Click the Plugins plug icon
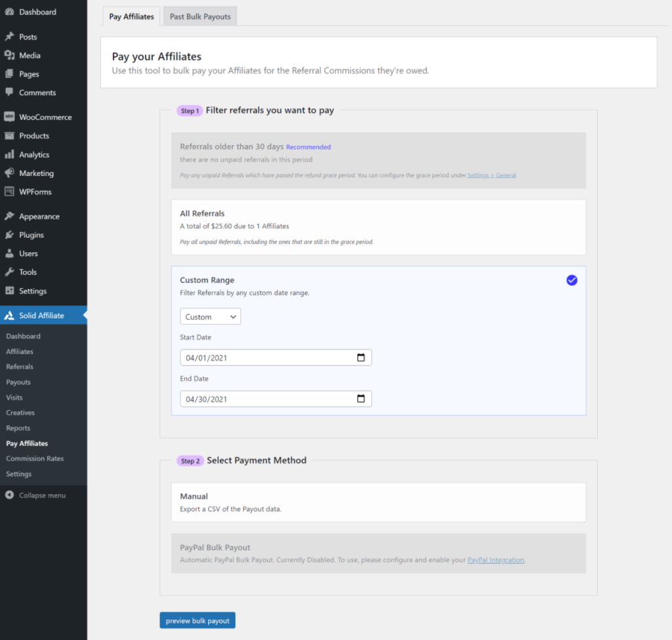The height and width of the screenshot is (640, 672). coord(9,234)
